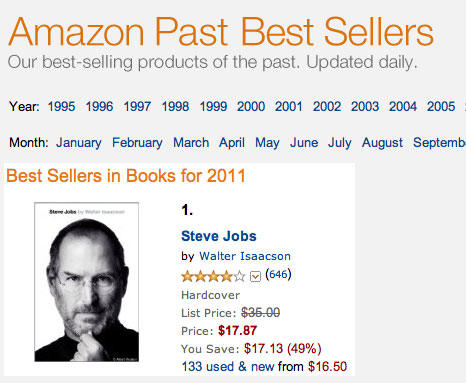Choose the month April
Image resolution: width=466 pixels, height=383 pixels.
pos(232,143)
